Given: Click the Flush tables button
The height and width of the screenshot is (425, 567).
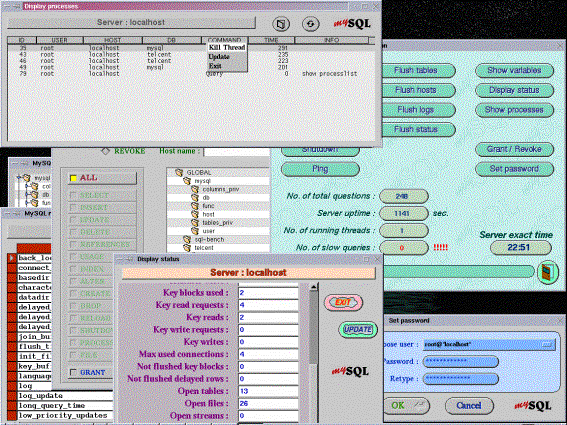Looking at the screenshot, I should pyautogui.click(x=418, y=71).
